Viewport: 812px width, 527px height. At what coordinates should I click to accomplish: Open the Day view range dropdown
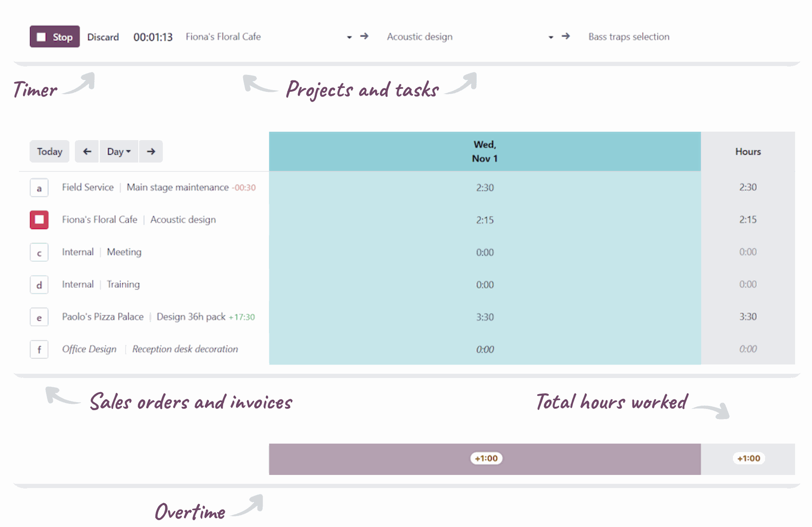point(119,152)
